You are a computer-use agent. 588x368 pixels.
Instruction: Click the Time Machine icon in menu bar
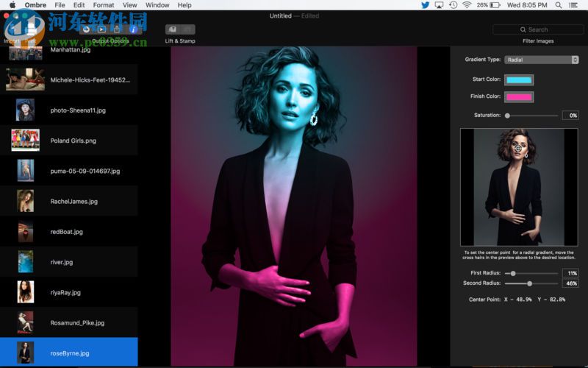point(453,5)
